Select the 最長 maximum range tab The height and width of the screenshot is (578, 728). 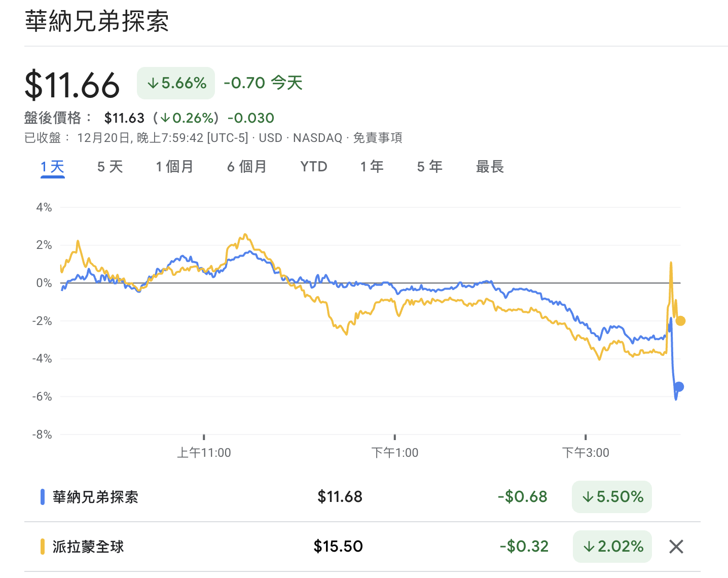pos(489,167)
